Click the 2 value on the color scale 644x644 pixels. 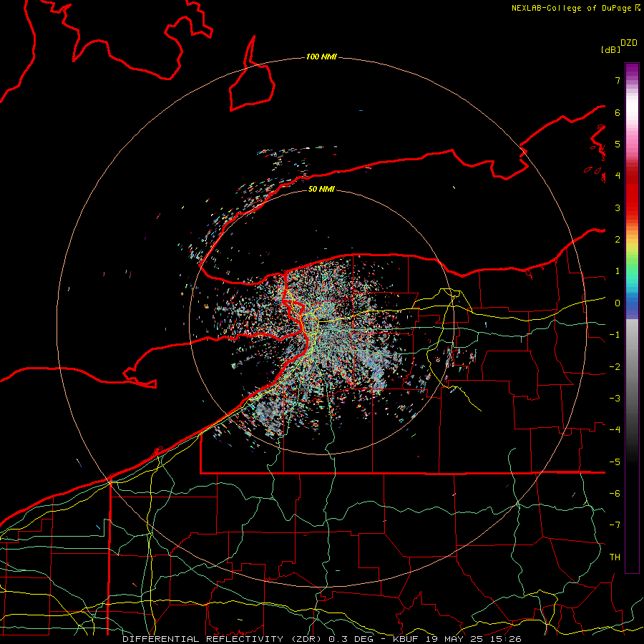[x=618, y=240]
